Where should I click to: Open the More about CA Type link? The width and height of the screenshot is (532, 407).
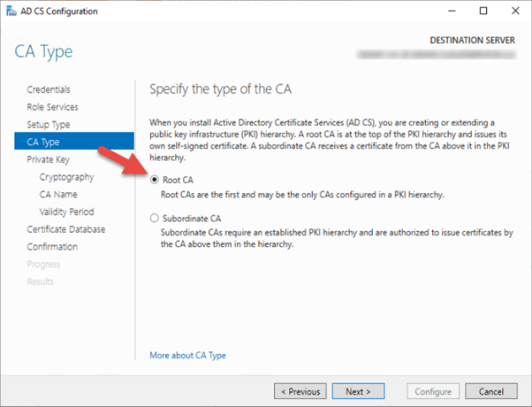187,356
